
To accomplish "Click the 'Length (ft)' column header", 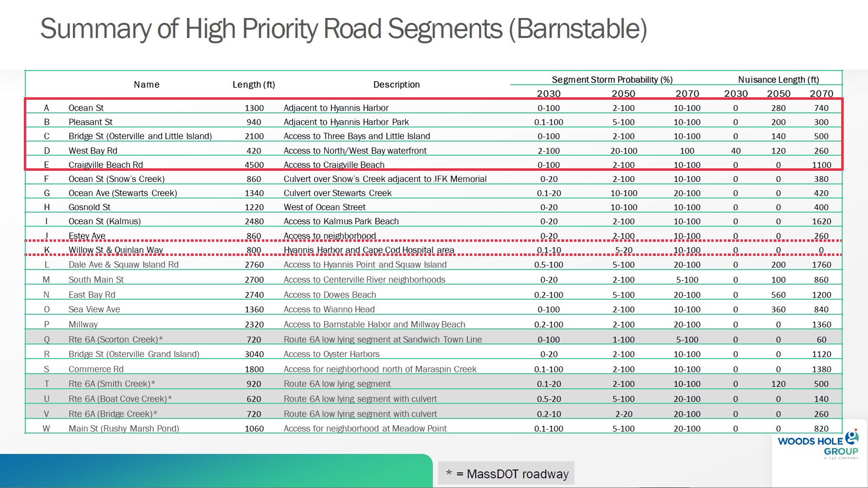I will tap(254, 85).
